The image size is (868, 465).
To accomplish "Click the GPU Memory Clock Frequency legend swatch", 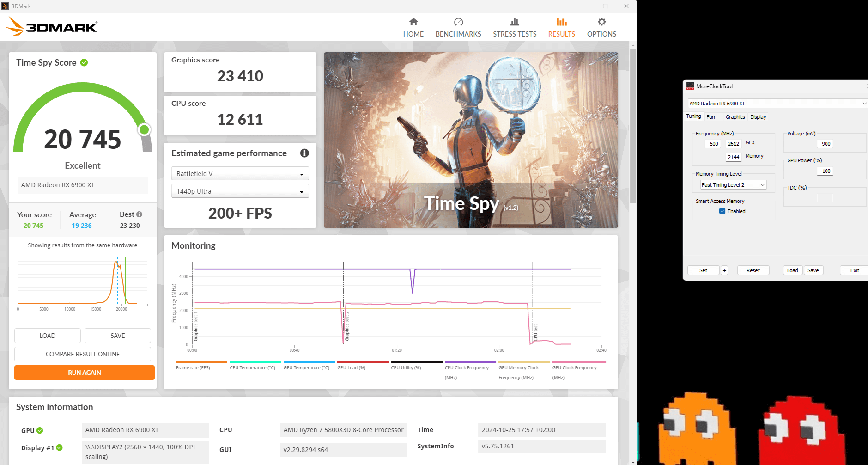I will [x=524, y=361].
